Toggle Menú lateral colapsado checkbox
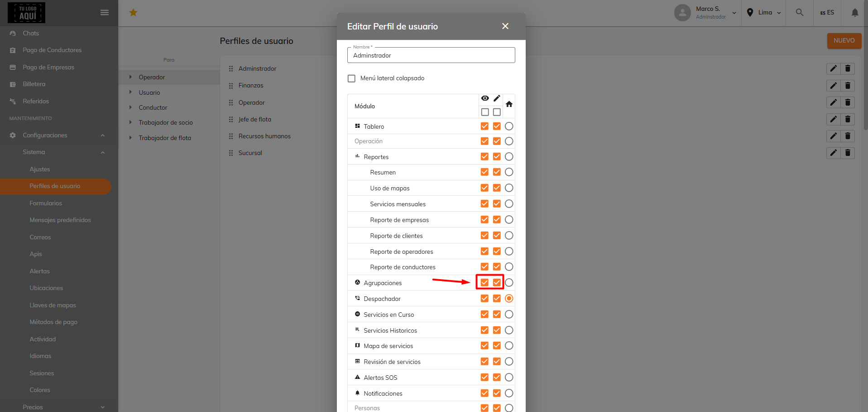This screenshot has height=412, width=868. pos(351,78)
